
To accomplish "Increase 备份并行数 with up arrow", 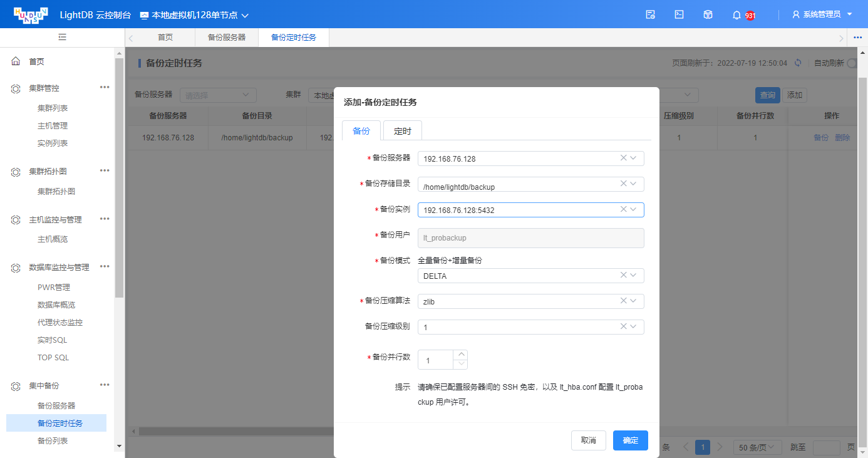I will (x=460, y=355).
